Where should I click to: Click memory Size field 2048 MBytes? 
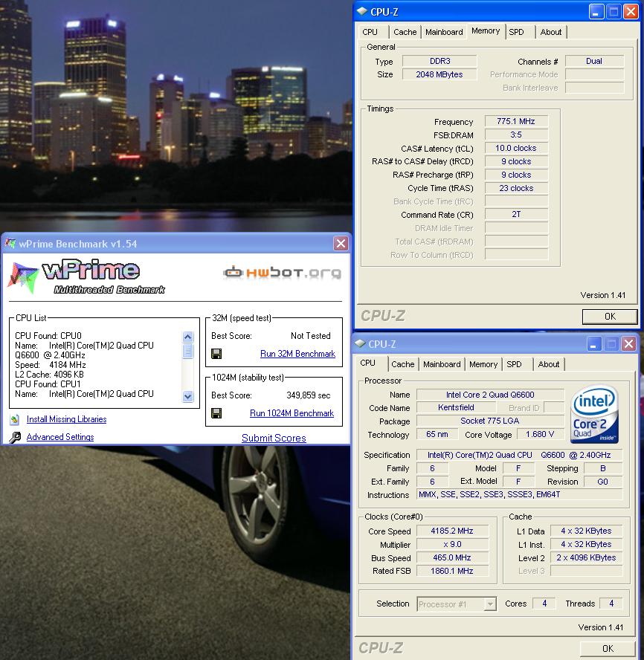pos(439,74)
